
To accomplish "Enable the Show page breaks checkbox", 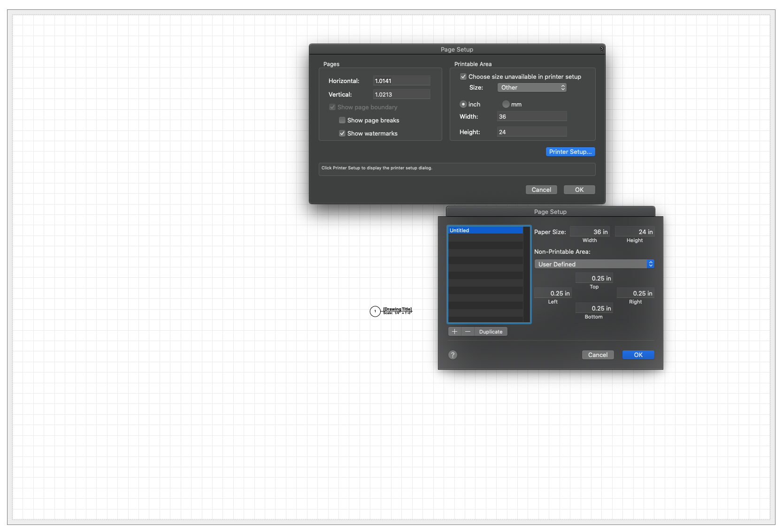I will pos(342,120).
